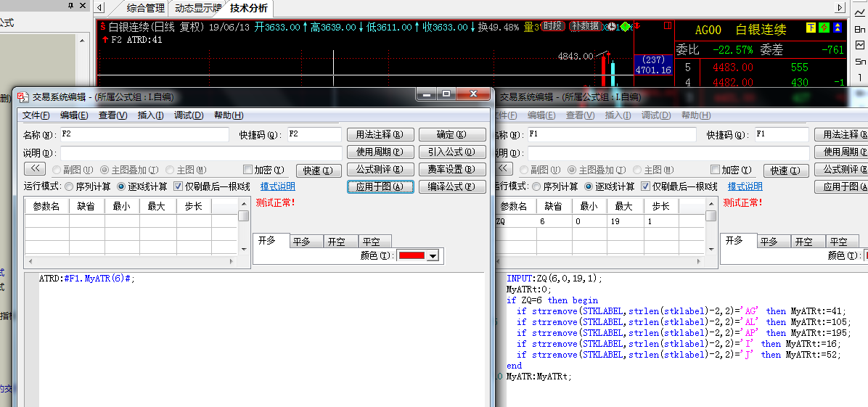Select 逐K线计算 run mode in F2 editor
Image resolution: width=868 pixels, height=407 pixels.
coord(121,186)
